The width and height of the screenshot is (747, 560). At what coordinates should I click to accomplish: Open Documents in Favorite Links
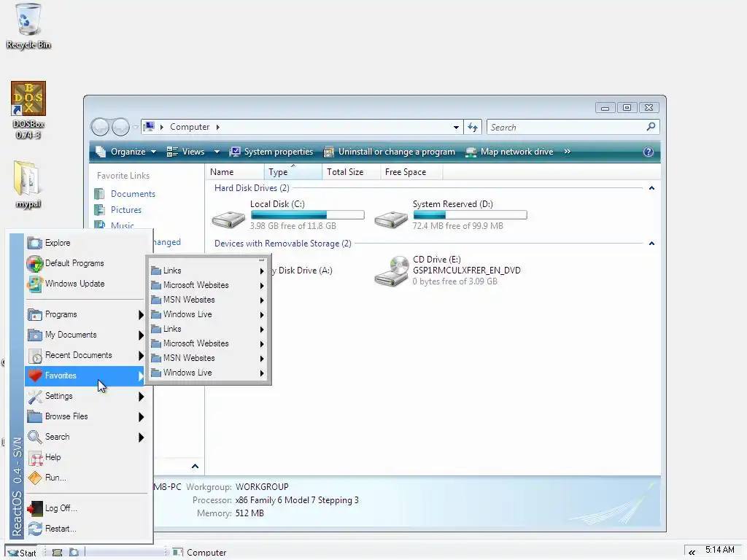pyautogui.click(x=133, y=194)
